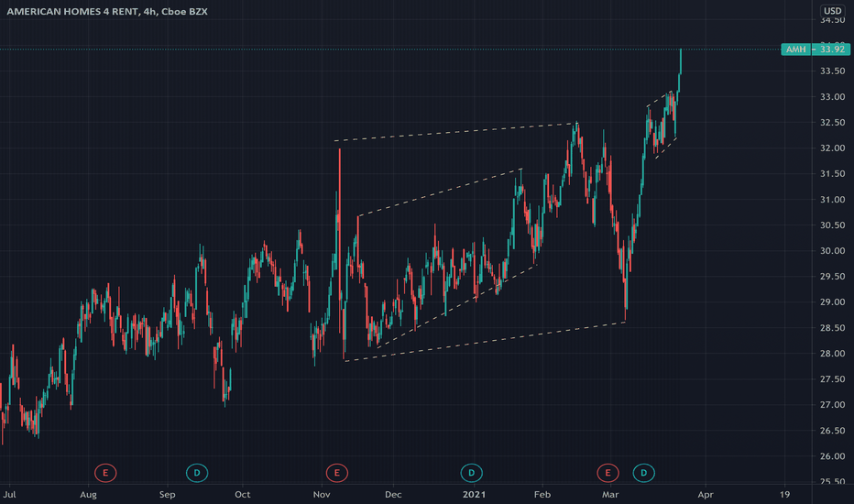Screen dimensions: 854x504
Task: Click the Sep label on time axis
Action: (167, 494)
